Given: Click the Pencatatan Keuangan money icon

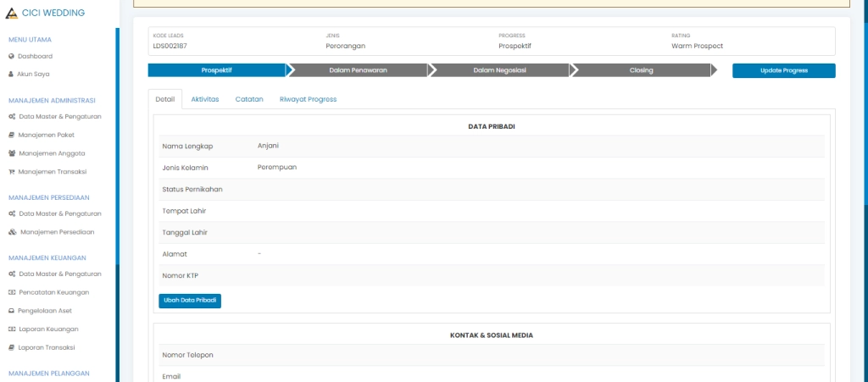Looking at the screenshot, I should 12,291.
